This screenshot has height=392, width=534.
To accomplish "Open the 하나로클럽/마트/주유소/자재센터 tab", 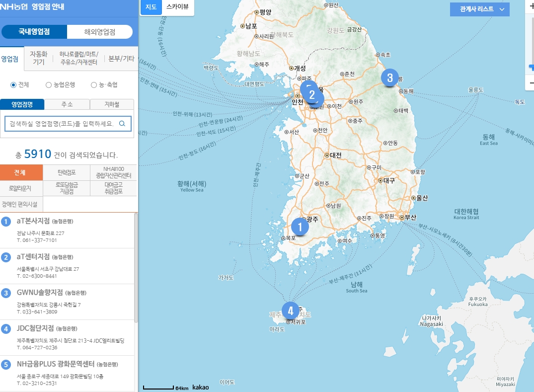I will 78,58.
